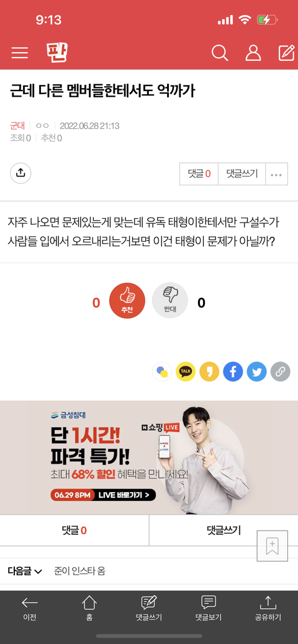298x644 pixels.
Task: Share the post via KakaoTalk icon
Action: pyautogui.click(x=186, y=372)
